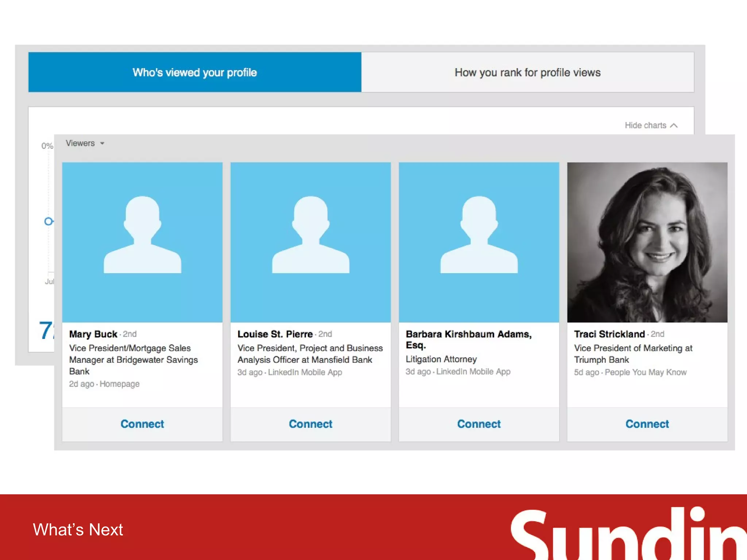
Task: Click Louise St. Pierre's placeholder avatar icon
Action: (x=310, y=235)
